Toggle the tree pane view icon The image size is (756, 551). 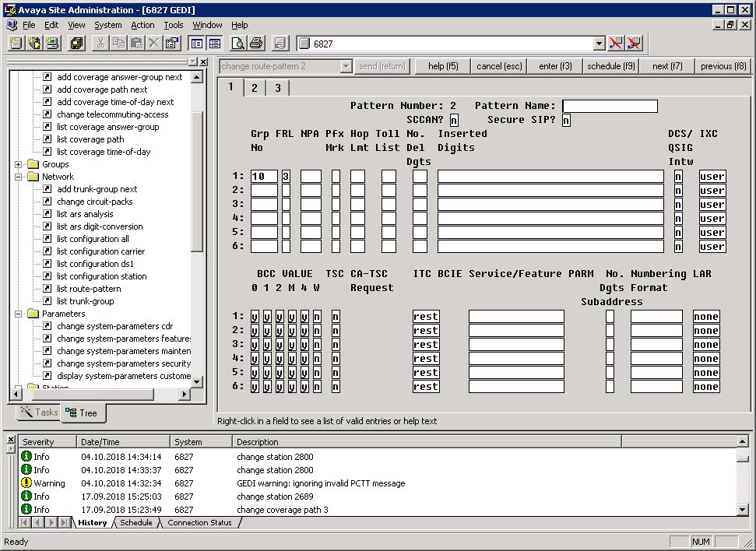(x=197, y=44)
